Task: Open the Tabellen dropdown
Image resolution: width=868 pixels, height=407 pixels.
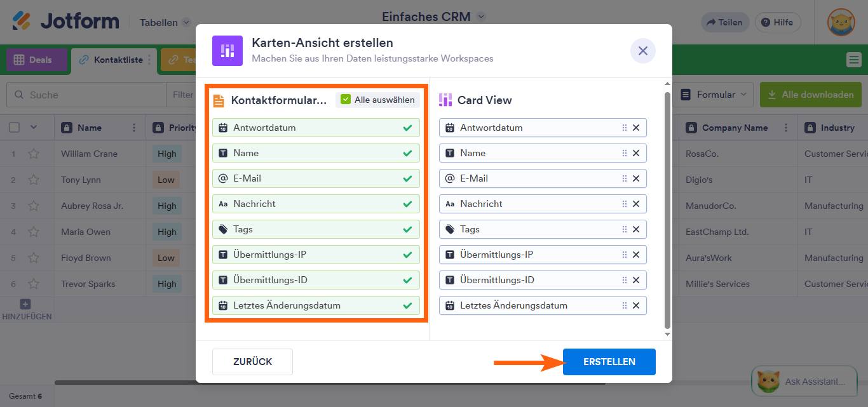Action: click(x=164, y=22)
